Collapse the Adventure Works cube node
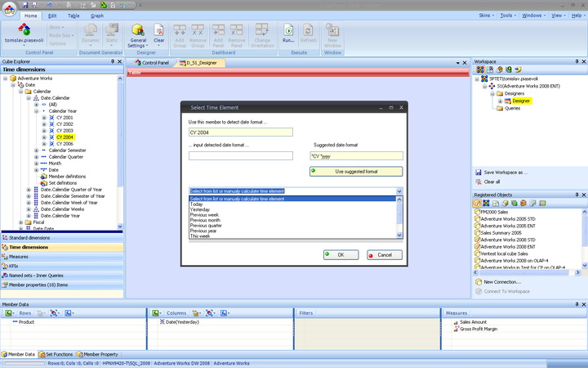The image size is (588, 368). coord(5,79)
